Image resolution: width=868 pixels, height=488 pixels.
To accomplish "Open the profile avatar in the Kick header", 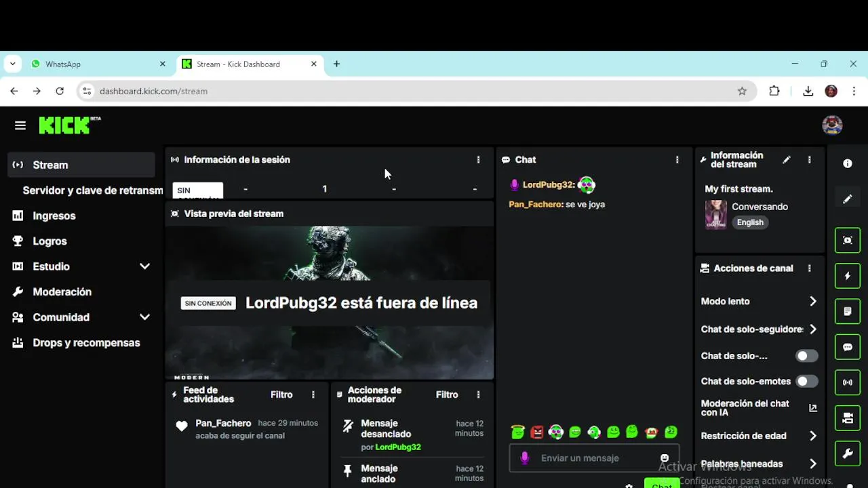I will coord(832,125).
